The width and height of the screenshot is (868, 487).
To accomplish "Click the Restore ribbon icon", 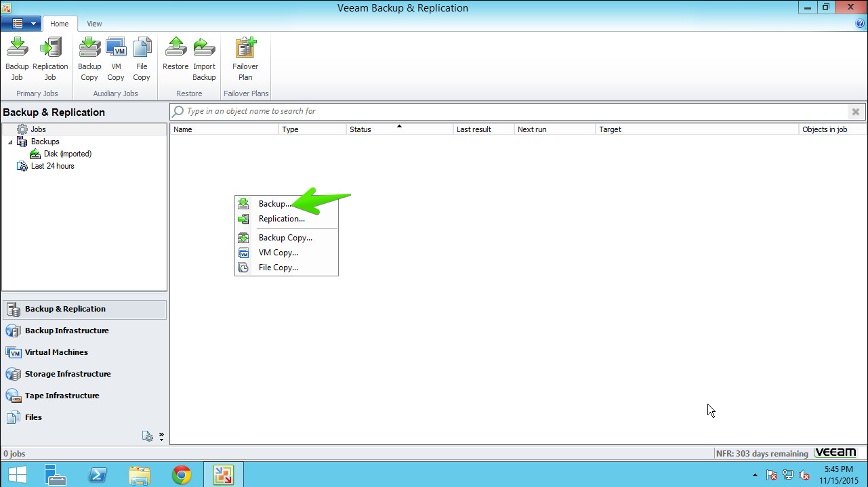I will (x=175, y=54).
